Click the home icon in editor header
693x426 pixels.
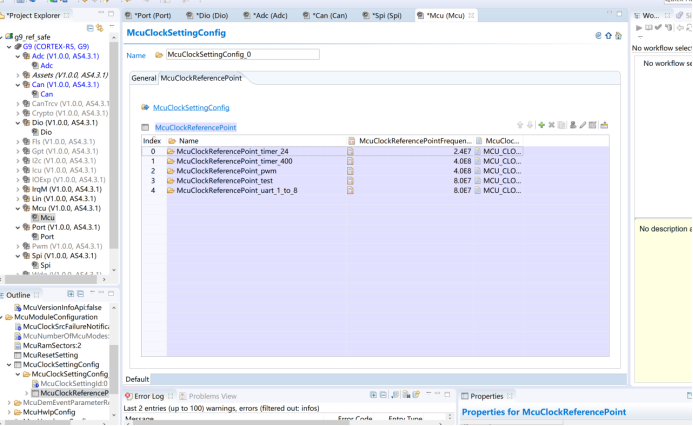pos(618,36)
